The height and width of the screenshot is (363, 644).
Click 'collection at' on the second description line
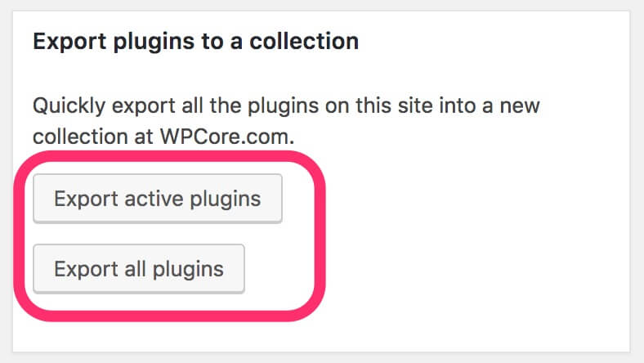tap(93, 137)
